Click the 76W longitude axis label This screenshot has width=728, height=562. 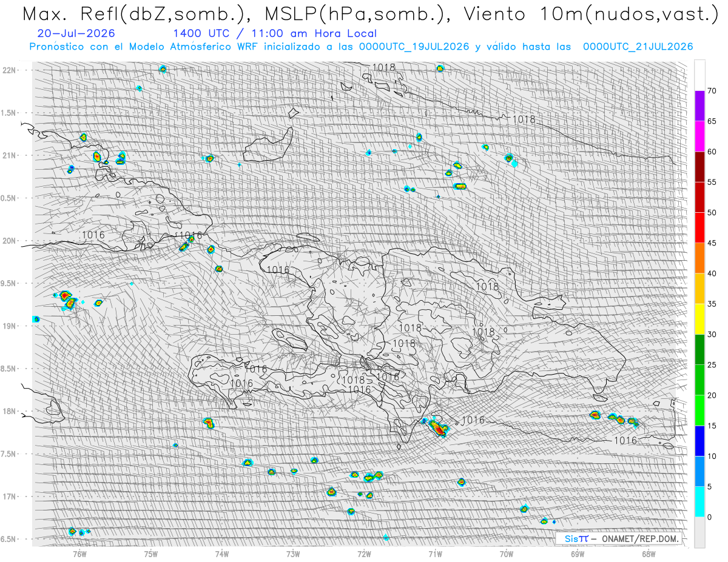tap(79, 553)
